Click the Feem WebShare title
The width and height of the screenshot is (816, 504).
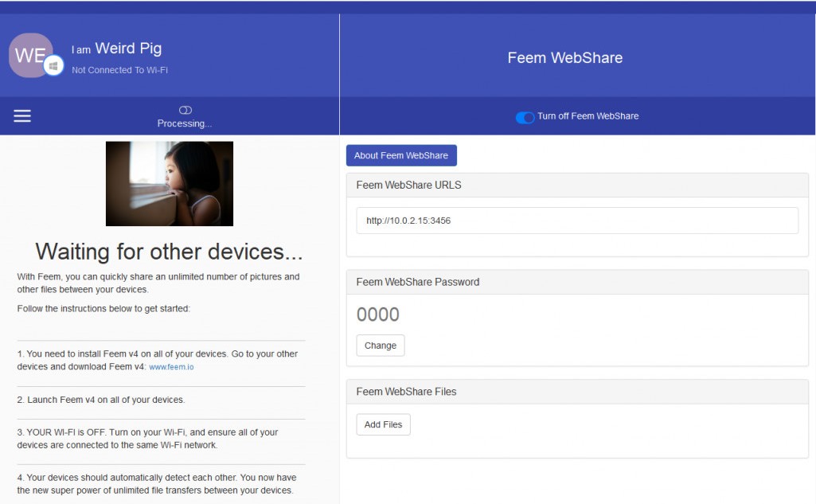pos(564,58)
